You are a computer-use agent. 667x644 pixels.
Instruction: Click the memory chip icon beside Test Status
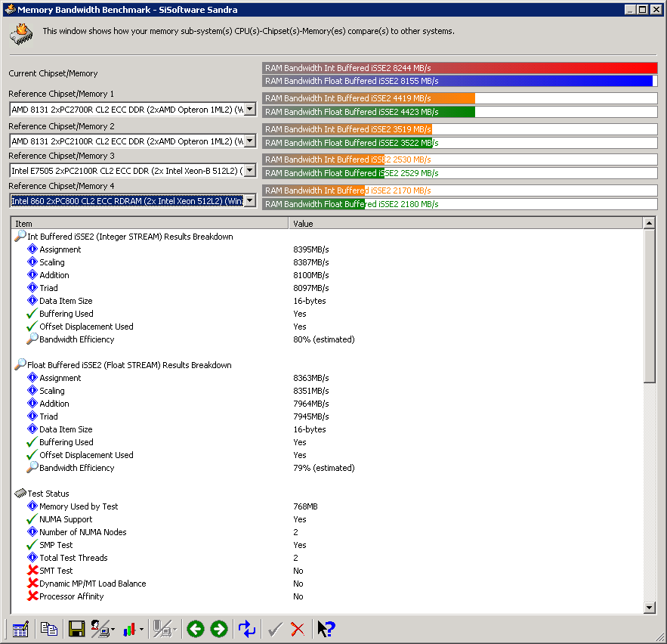[x=20, y=494]
